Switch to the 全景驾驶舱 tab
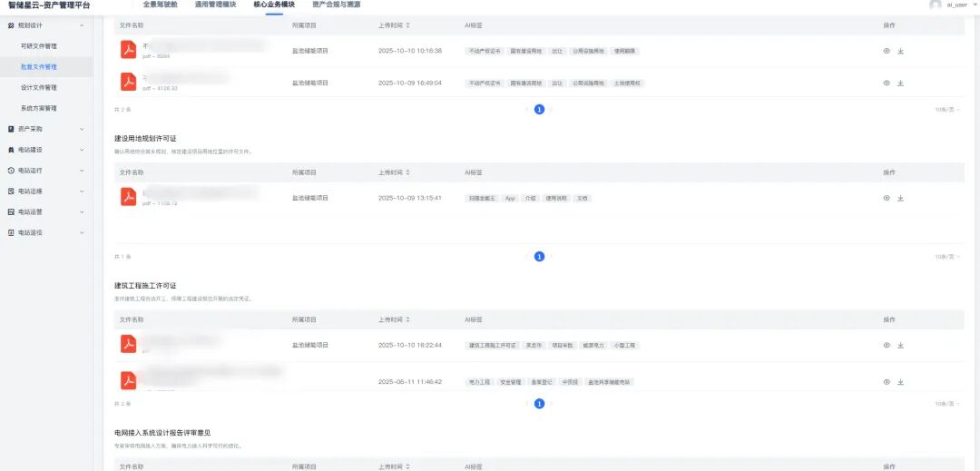 coord(161,5)
